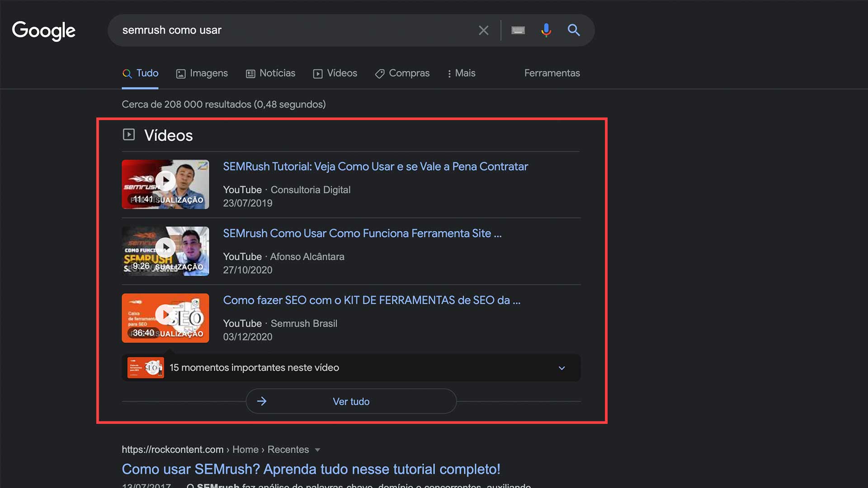This screenshot has height=488, width=868.
Task: Expand "15 momentos importantes neste vídeo"
Action: pyautogui.click(x=351, y=368)
